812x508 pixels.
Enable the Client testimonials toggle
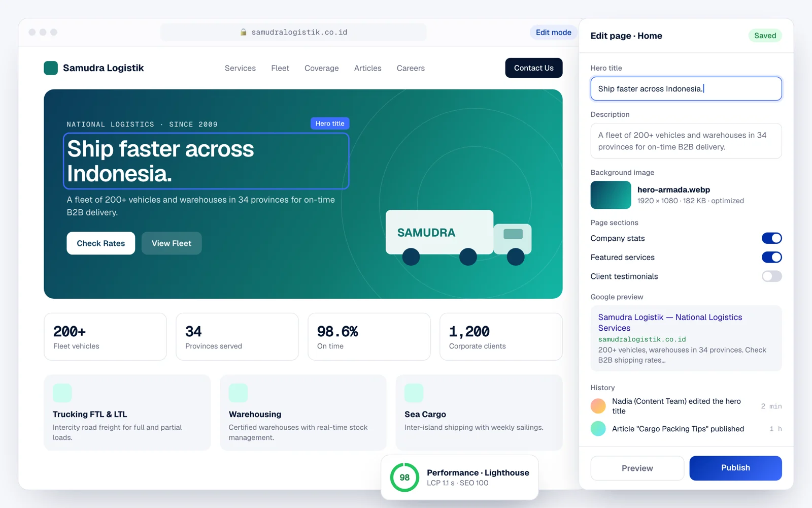pyautogui.click(x=771, y=276)
